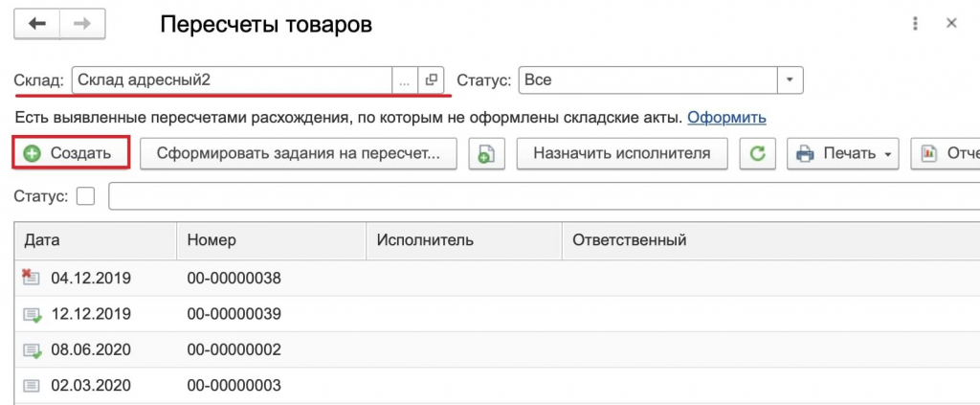Viewport: 980px width, 405px height.
Task: Select the date cell 12.12.2019
Action: point(91,314)
